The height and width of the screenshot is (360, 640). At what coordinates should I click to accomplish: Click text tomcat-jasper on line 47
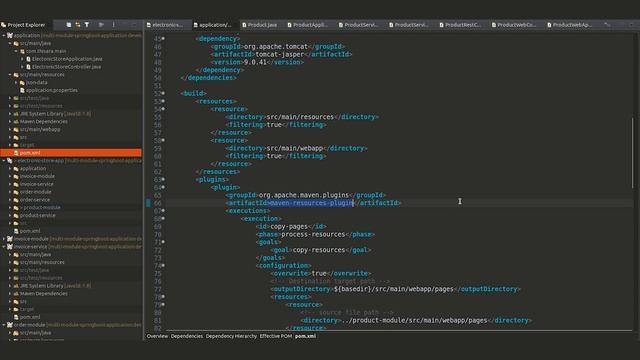pyautogui.click(x=280, y=54)
